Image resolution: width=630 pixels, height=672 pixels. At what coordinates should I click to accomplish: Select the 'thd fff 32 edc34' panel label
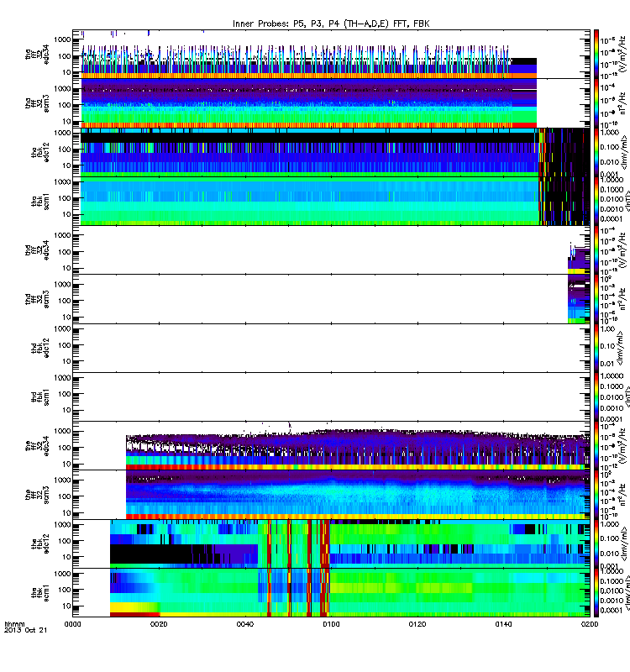coord(37,249)
